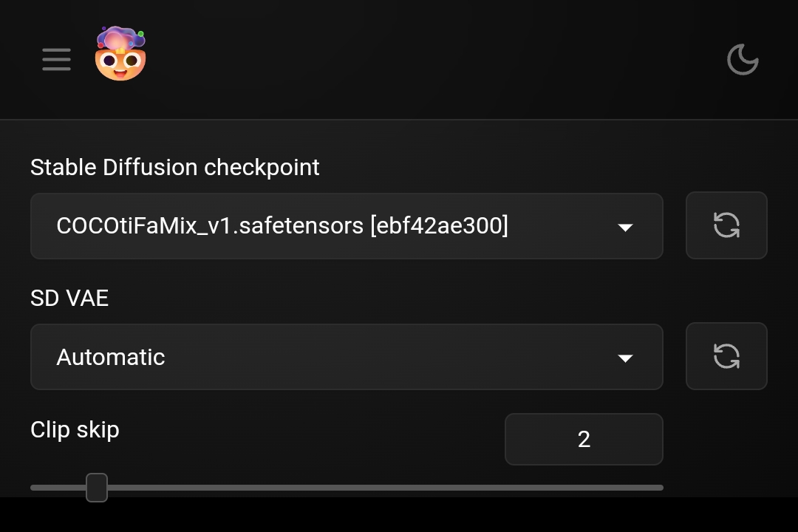Expand the checkpoint list via its arrow
Image resolution: width=798 pixels, height=532 pixels.
click(x=626, y=227)
